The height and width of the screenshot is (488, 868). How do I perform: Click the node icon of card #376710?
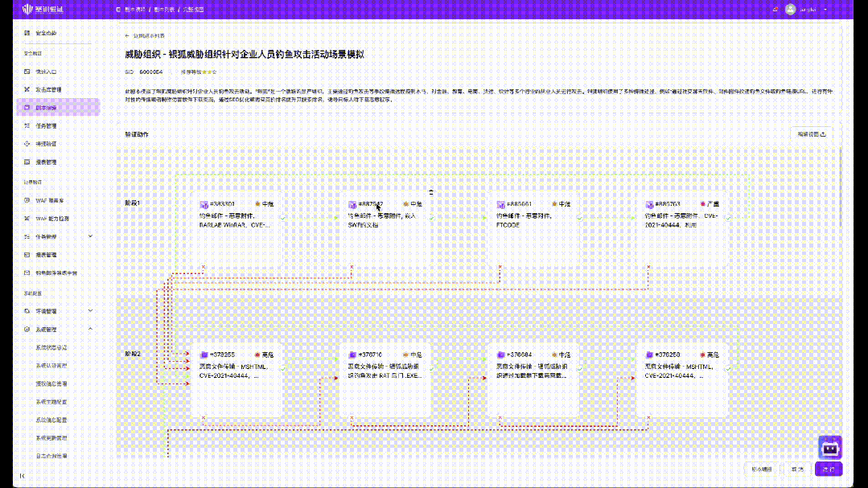352,355
